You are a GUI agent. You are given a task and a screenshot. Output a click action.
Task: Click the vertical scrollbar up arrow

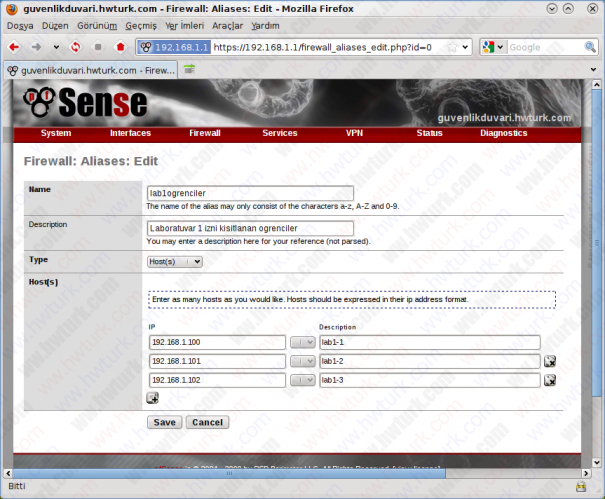point(597,84)
